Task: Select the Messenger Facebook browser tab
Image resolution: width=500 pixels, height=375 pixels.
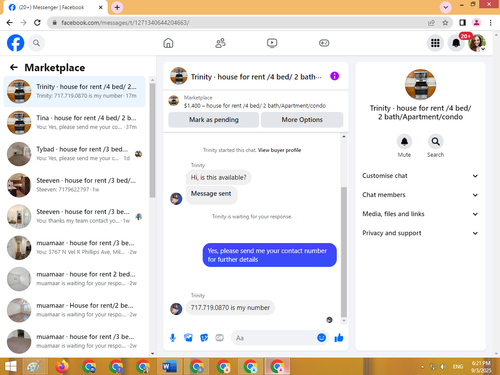Action: coord(56,7)
